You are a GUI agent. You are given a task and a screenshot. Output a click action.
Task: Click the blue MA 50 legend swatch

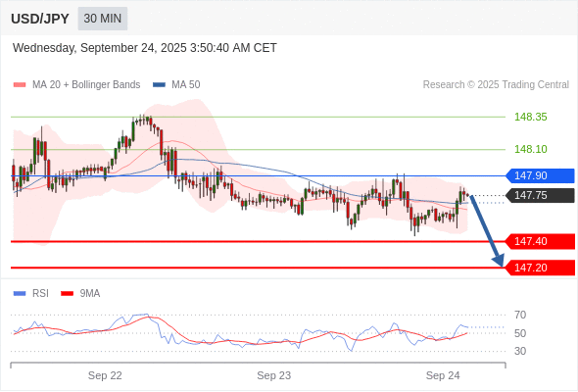[159, 85]
